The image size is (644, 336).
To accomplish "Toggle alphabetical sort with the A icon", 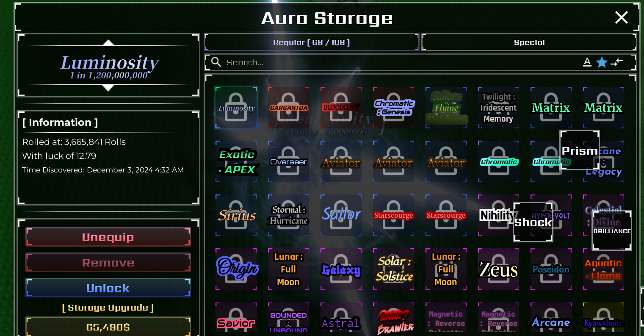I will tap(587, 62).
